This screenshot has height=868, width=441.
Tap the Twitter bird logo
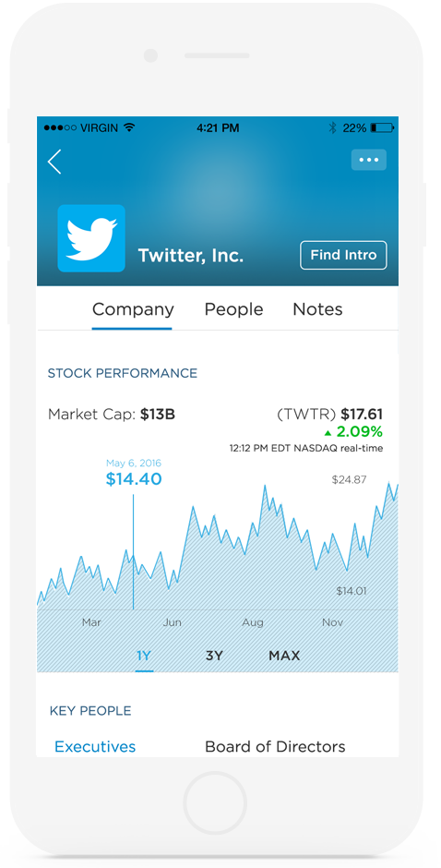91,238
